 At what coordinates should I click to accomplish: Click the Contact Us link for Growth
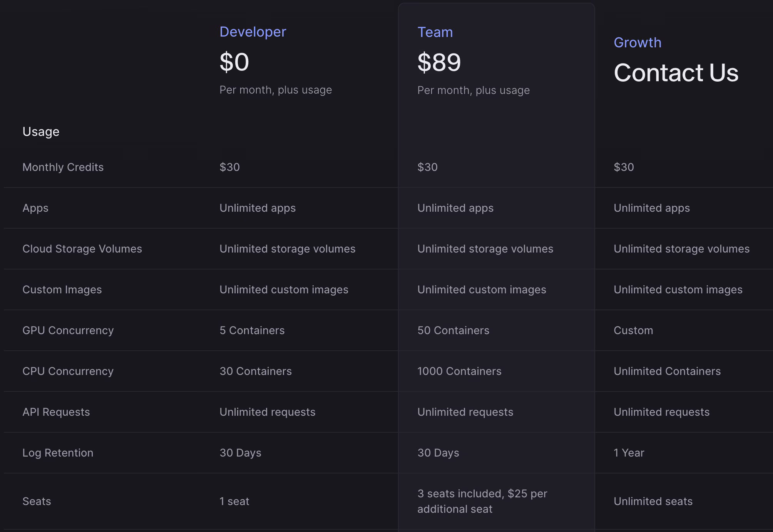[676, 73]
